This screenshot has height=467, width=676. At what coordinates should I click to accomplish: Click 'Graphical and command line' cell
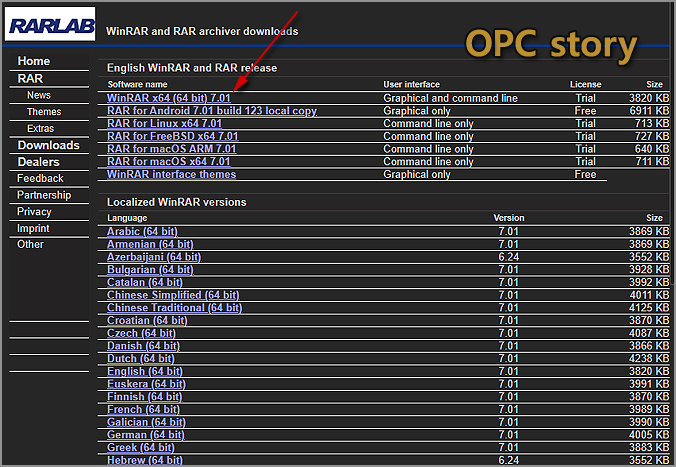click(451, 98)
